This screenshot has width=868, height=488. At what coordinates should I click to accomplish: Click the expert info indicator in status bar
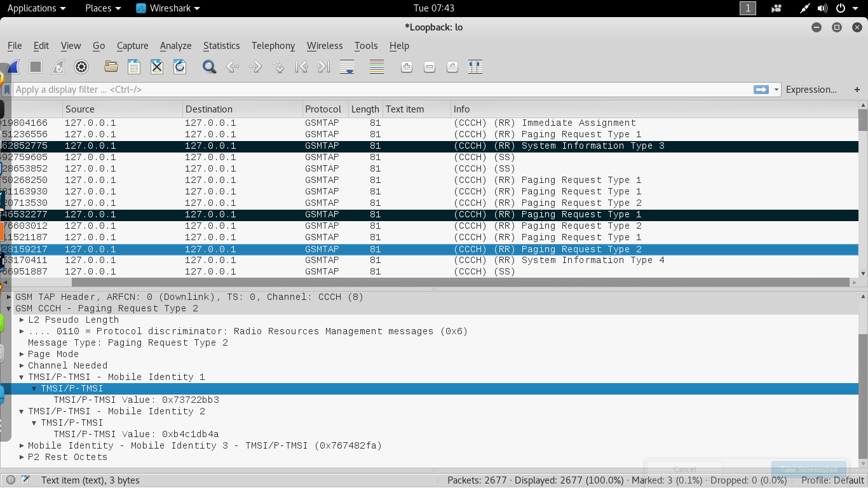click(x=11, y=480)
